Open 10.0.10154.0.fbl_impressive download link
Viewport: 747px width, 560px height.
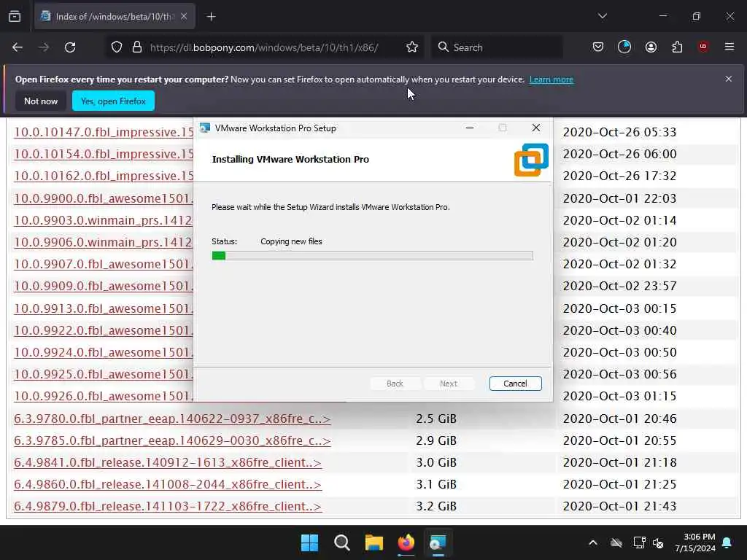tap(104, 154)
